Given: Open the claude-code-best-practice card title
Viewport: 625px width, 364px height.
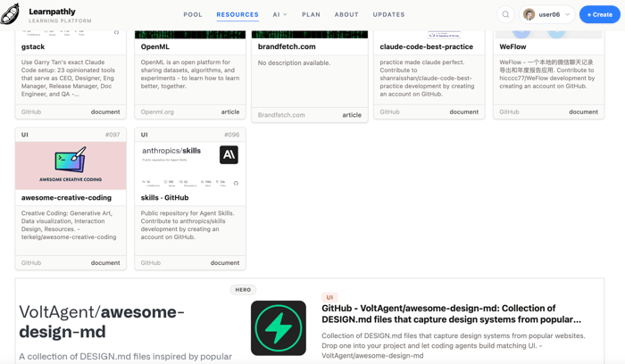Looking at the screenshot, I should tap(426, 46).
